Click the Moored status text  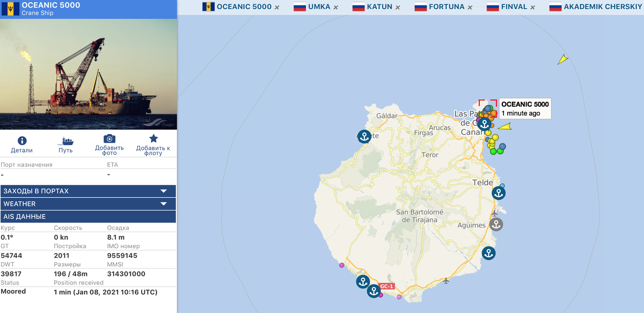13,292
